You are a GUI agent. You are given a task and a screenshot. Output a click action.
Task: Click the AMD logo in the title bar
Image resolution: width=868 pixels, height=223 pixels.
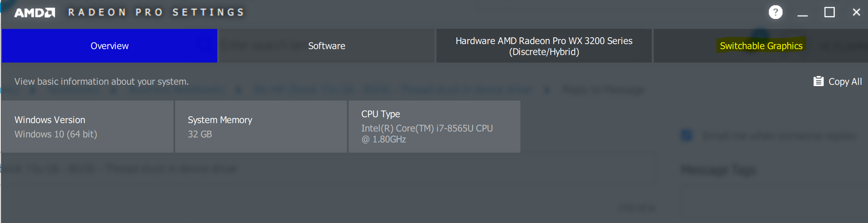tap(34, 13)
